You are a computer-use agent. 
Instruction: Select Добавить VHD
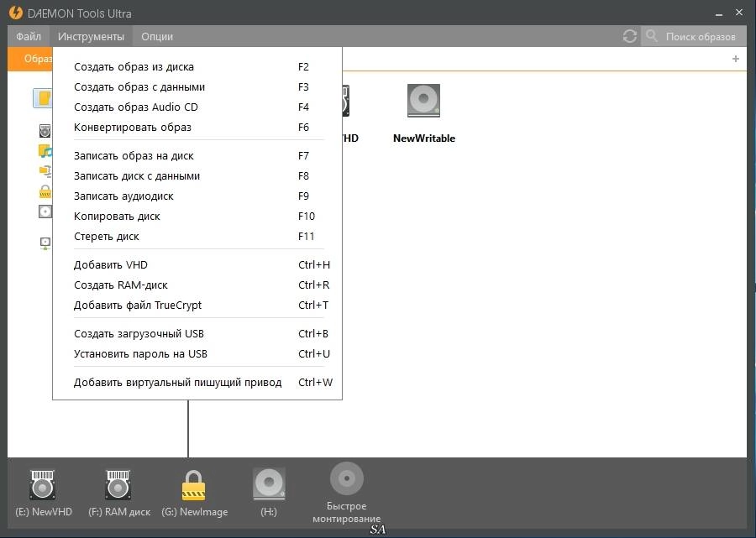(x=197, y=265)
